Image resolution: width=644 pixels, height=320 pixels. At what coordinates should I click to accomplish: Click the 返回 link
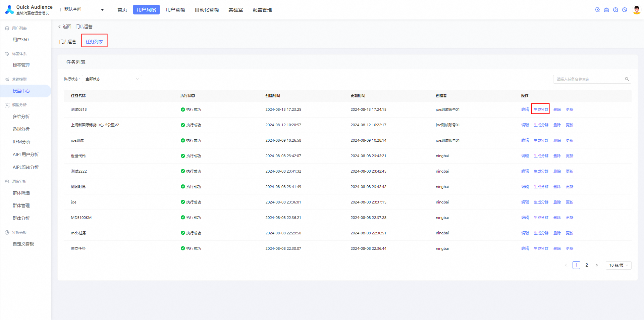click(67, 27)
